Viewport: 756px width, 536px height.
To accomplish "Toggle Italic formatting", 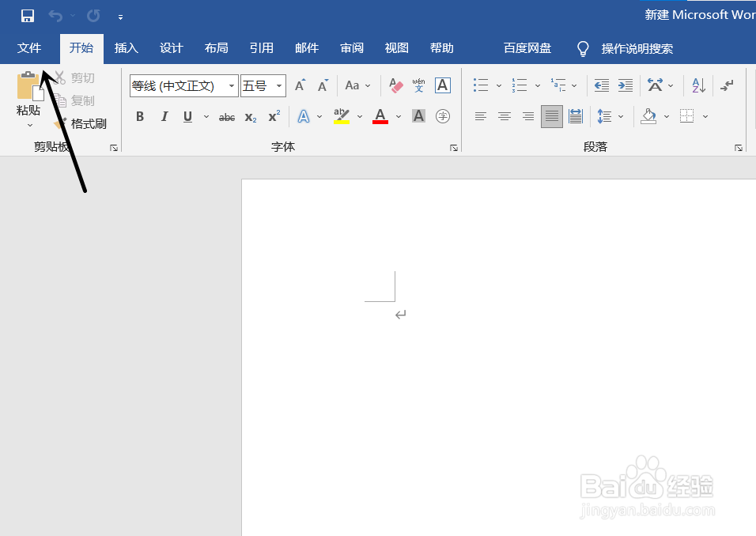I will coord(164,116).
